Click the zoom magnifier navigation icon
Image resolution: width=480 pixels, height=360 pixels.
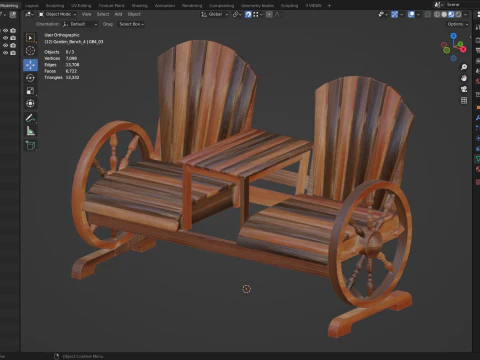coord(464,67)
